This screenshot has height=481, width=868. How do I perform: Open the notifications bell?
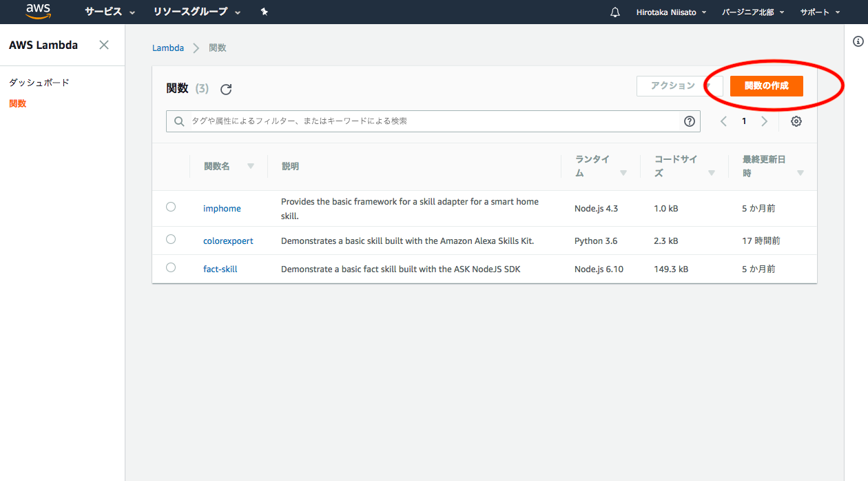(615, 12)
